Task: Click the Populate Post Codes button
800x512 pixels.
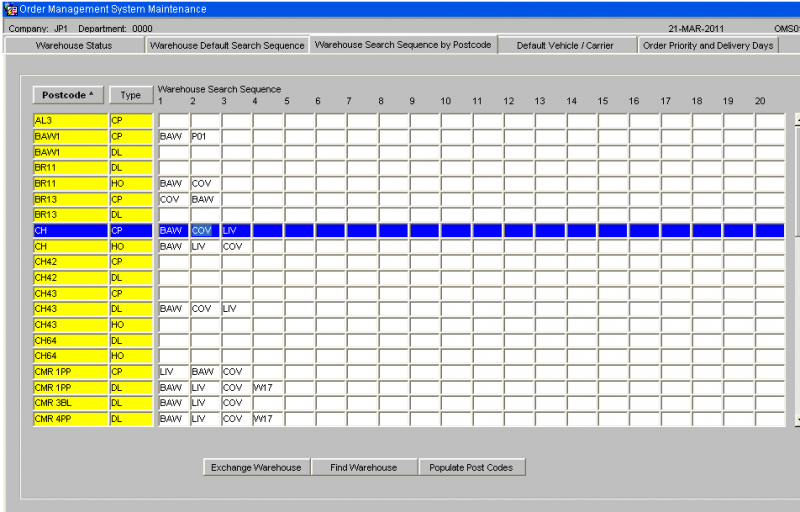Action: point(471,467)
